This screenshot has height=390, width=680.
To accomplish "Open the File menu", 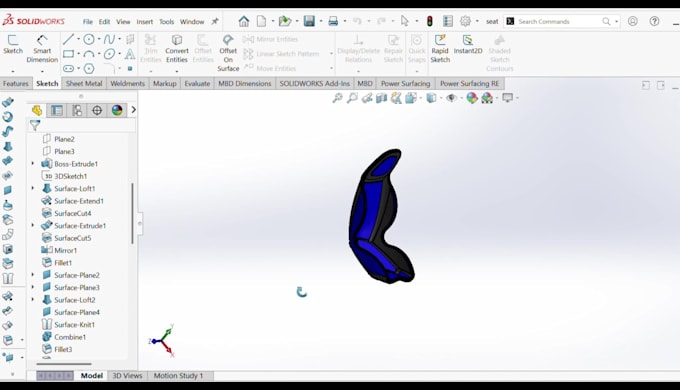I will tap(88, 21).
